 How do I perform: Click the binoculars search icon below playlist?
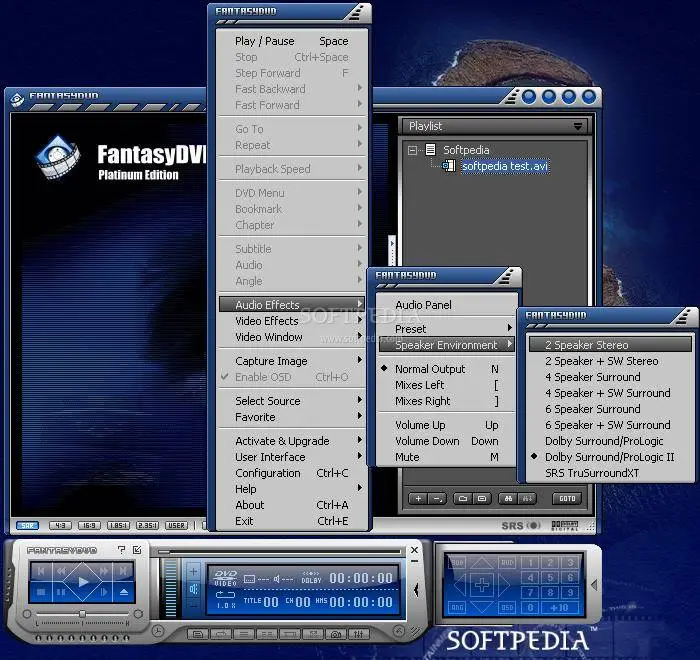[x=509, y=498]
